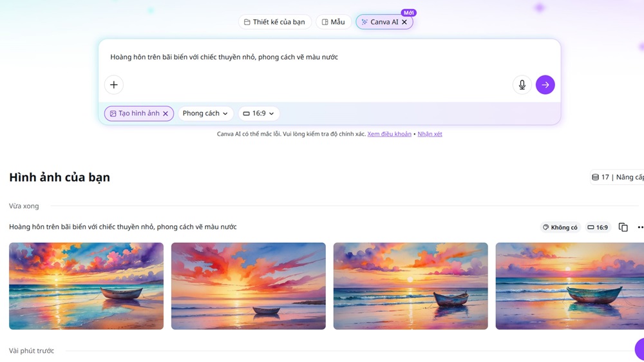Start voice input with microphone icon
Screen dimensions: 644x362
click(x=522, y=84)
